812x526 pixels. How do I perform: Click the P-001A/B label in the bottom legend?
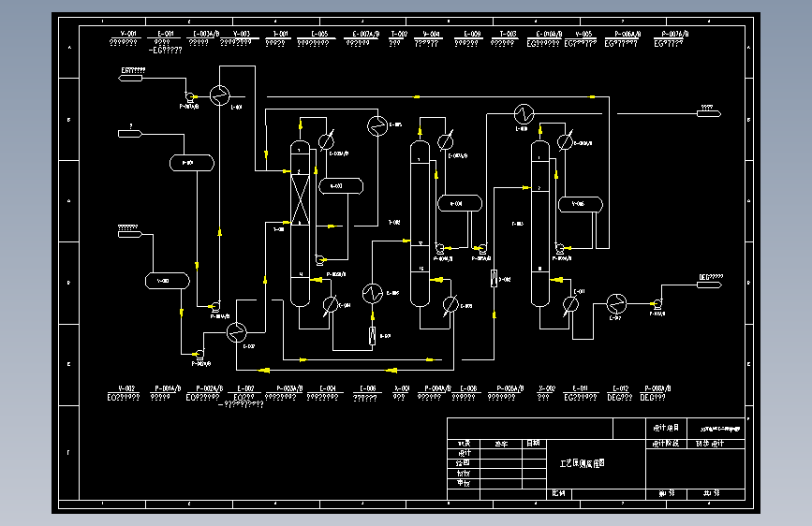(x=168, y=388)
